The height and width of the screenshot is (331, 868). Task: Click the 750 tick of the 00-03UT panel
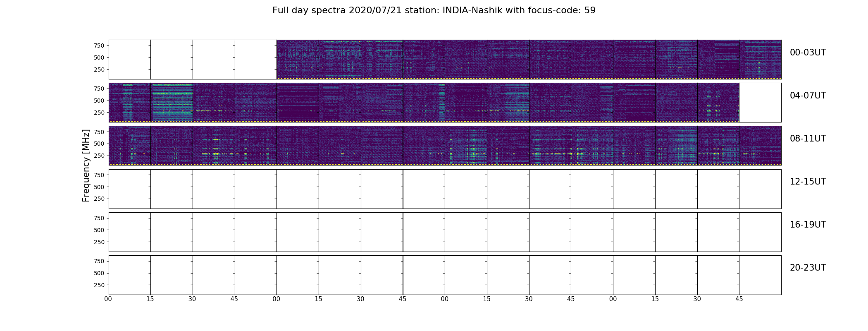pyautogui.click(x=99, y=46)
